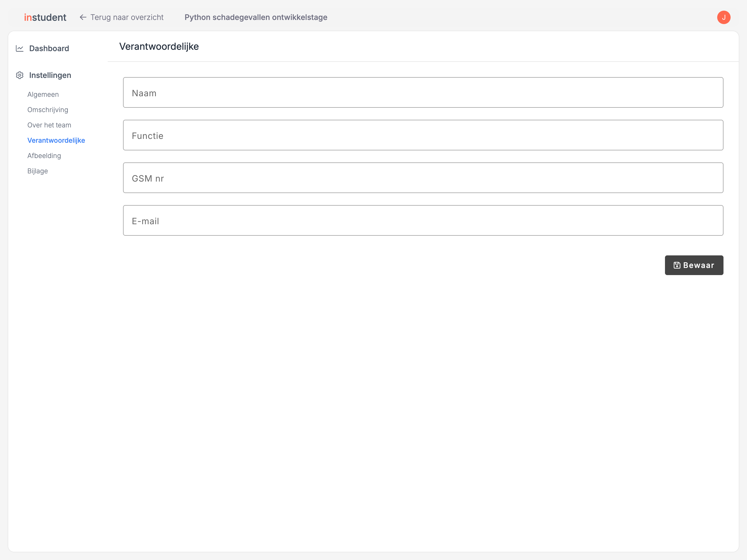The height and width of the screenshot is (560, 747).
Task: Click the Dashboard chart icon
Action: [x=20, y=48]
